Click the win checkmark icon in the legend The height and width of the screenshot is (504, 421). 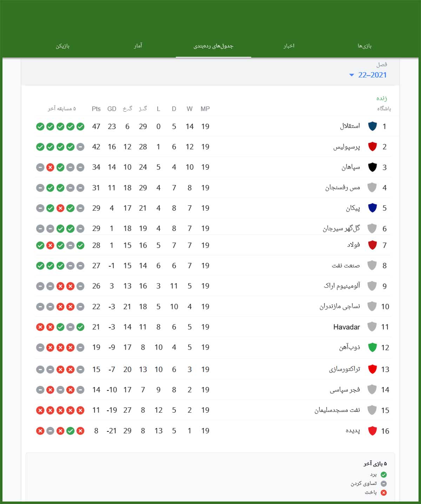click(385, 475)
